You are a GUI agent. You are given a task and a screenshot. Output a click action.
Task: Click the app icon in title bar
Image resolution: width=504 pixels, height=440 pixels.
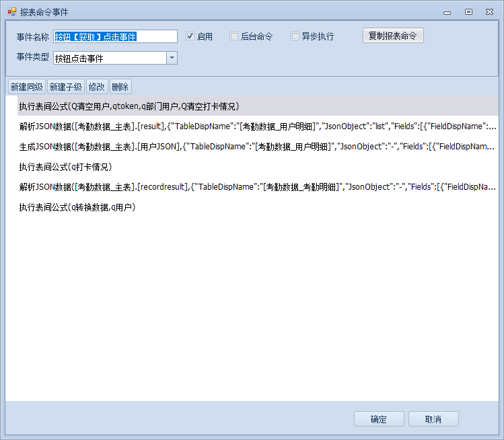pos(11,11)
